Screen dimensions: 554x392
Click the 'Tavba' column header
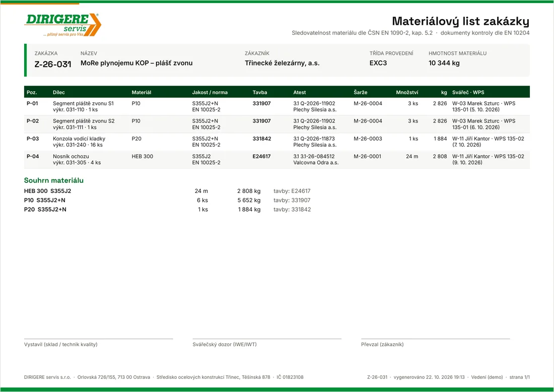[x=260, y=92]
